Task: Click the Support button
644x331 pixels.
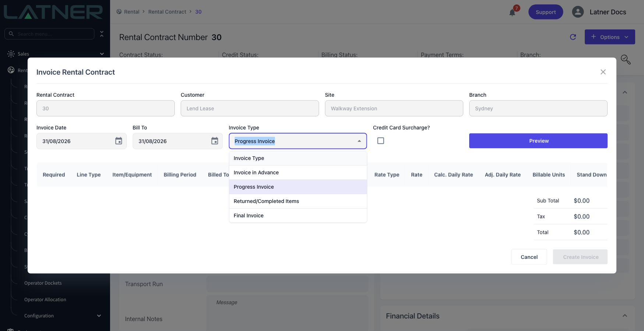Action: tap(545, 12)
